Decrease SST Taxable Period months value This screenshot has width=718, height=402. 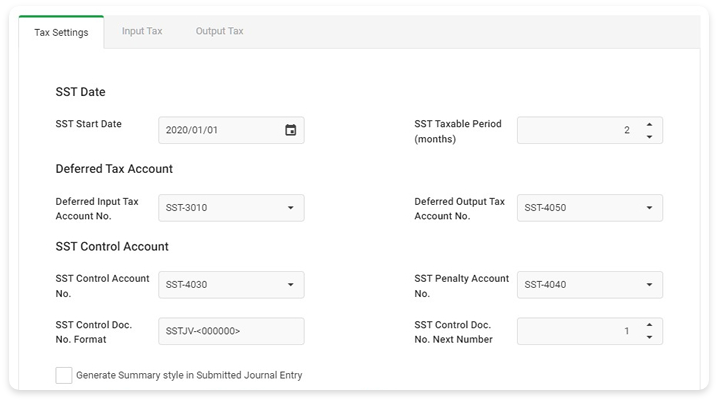pyautogui.click(x=649, y=137)
